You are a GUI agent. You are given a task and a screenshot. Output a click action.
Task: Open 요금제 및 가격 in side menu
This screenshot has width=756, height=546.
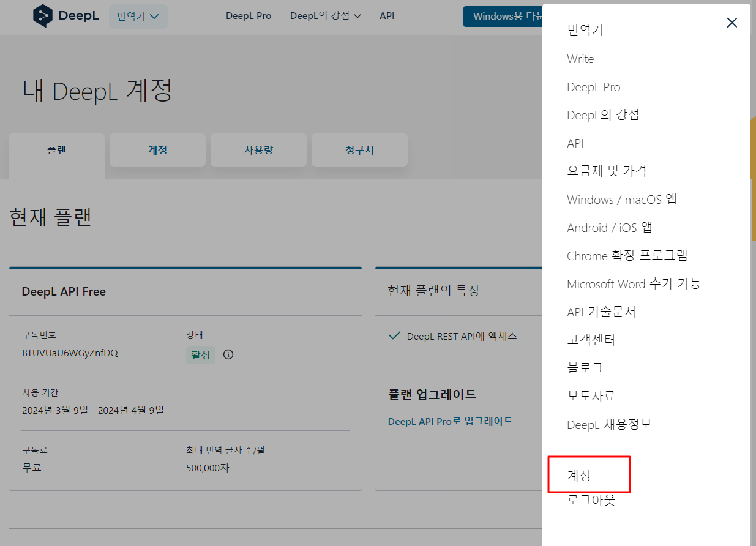tap(607, 171)
